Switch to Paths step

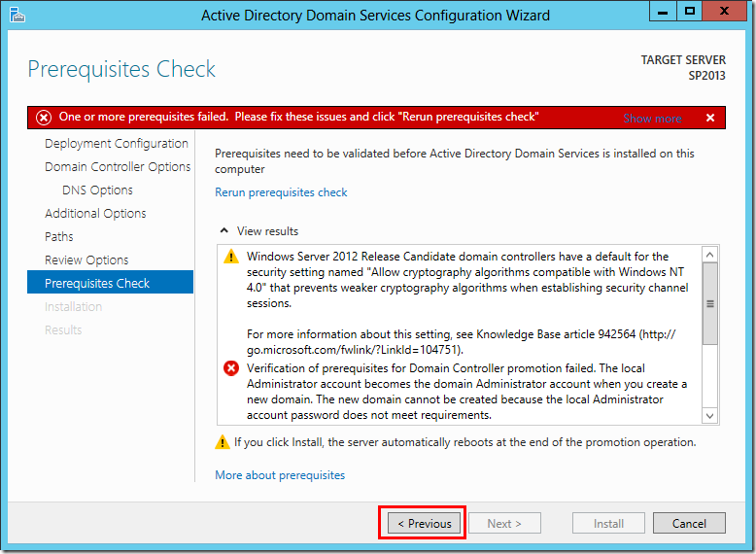coord(59,237)
